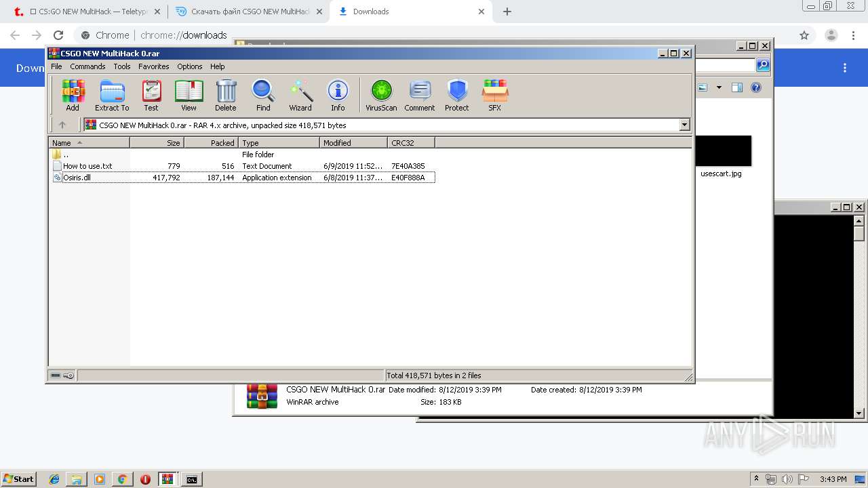Sort by the Packed column header
868x488 pixels.
coord(211,143)
